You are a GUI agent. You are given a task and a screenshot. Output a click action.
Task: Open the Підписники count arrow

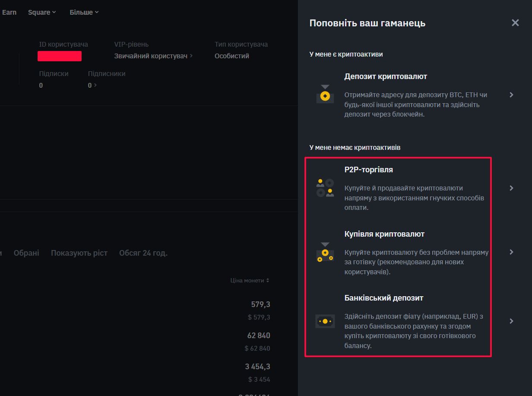click(95, 85)
